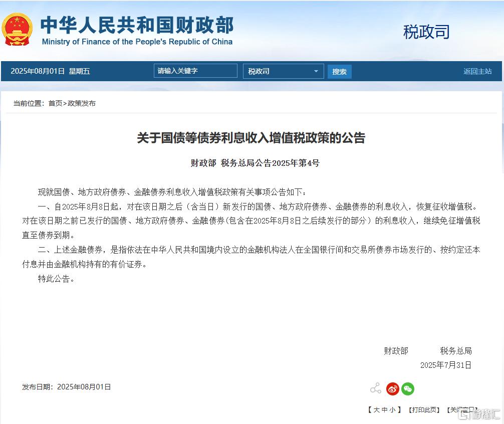504x424 pixels.
Task: Click the 中华人民共和国财政部 site title
Action: (137, 25)
